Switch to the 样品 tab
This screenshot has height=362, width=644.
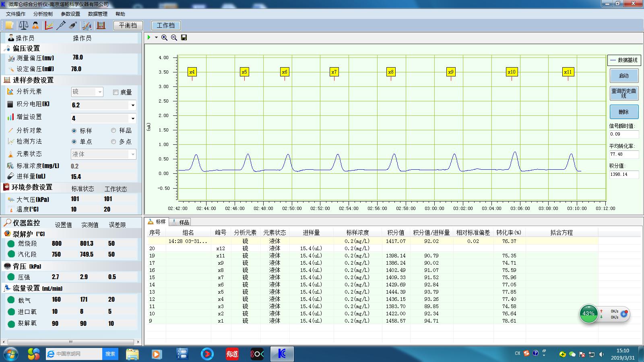point(180,222)
